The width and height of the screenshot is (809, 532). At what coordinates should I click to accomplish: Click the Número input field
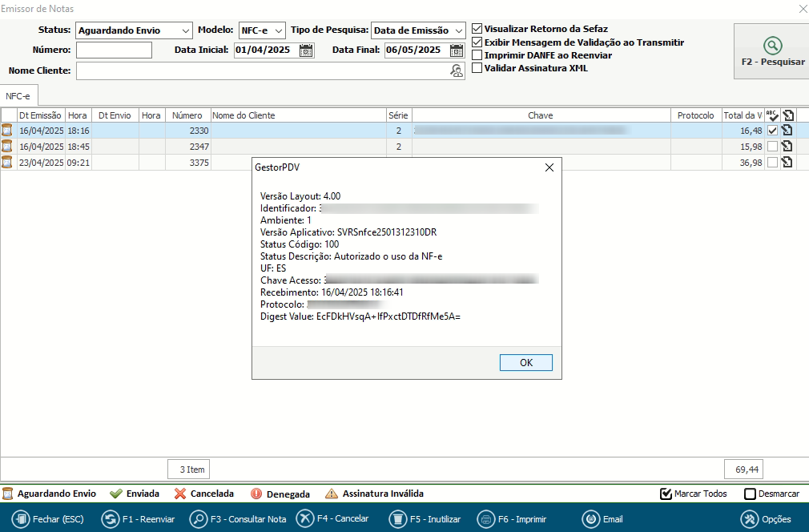[114, 50]
